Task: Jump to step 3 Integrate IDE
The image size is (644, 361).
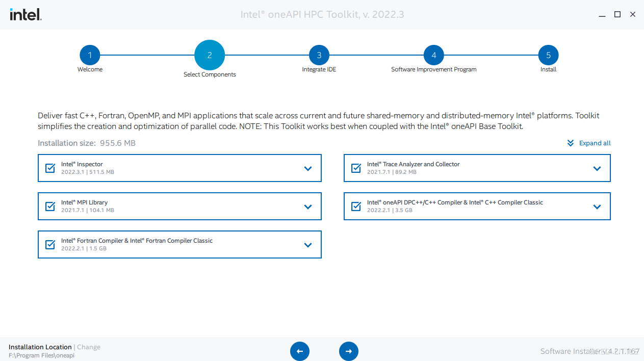Action: coord(319,55)
